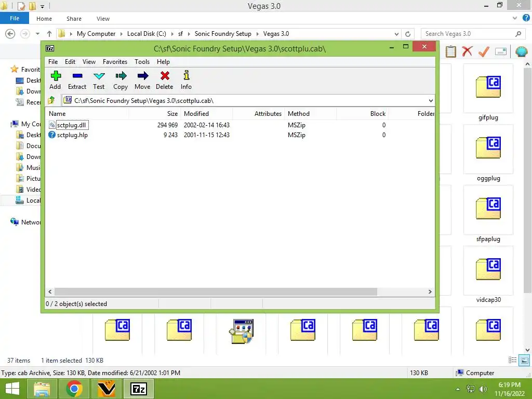Viewport: 532px width, 399px height.
Task: Sort by the Attributes column header
Action: pos(259,114)
